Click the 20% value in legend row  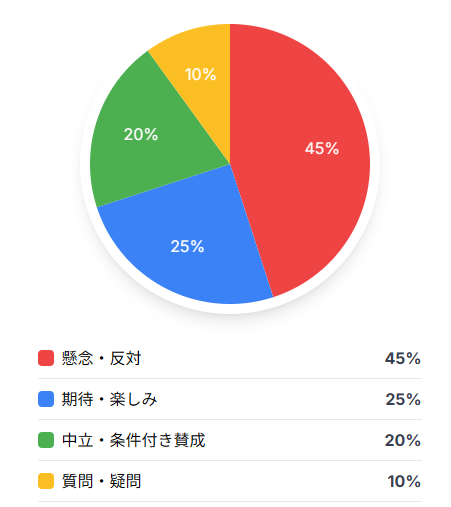pos(403,441)
